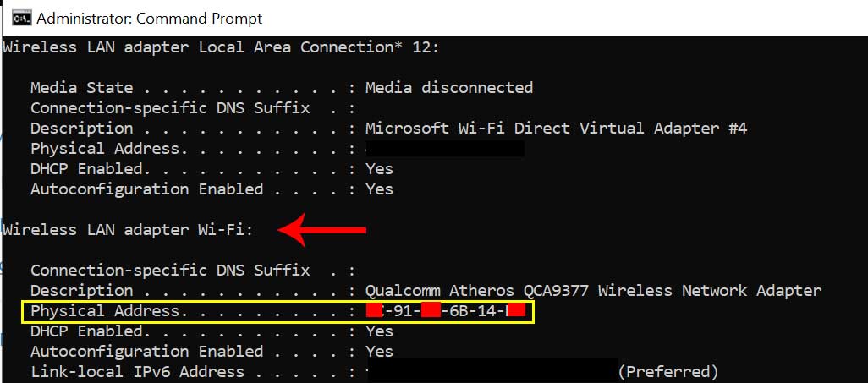This screenshot has width=868, height=383.
Task: Click the Command Prompt title bar icon
Action: (x=22, y=19)
